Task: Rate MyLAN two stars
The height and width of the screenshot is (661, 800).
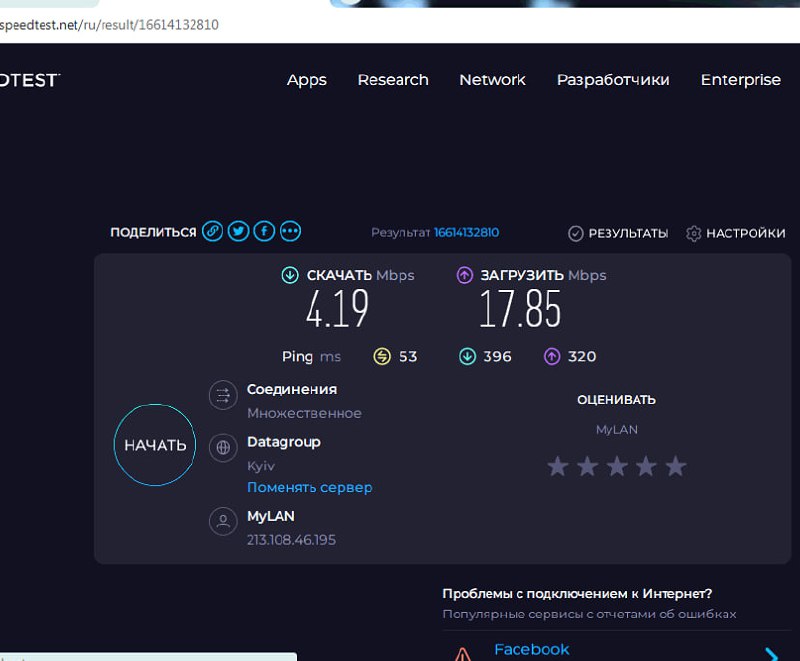Action: [587, 466]
